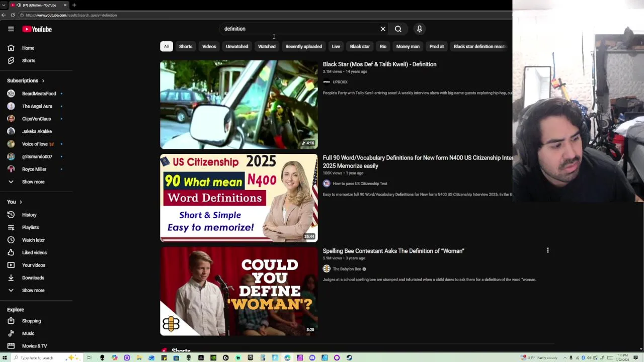The image size is (644, 362).
Task: Open Spelling Bee Contestant video title
Action: [393, 251]
